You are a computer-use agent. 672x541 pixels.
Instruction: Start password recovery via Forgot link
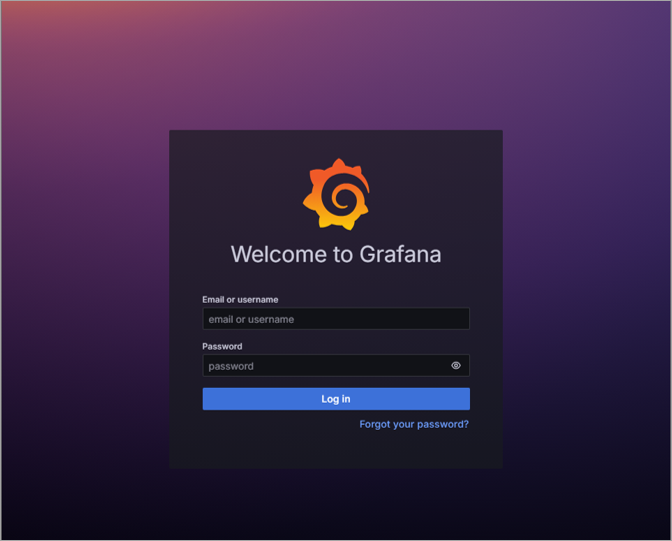[414, 424]
